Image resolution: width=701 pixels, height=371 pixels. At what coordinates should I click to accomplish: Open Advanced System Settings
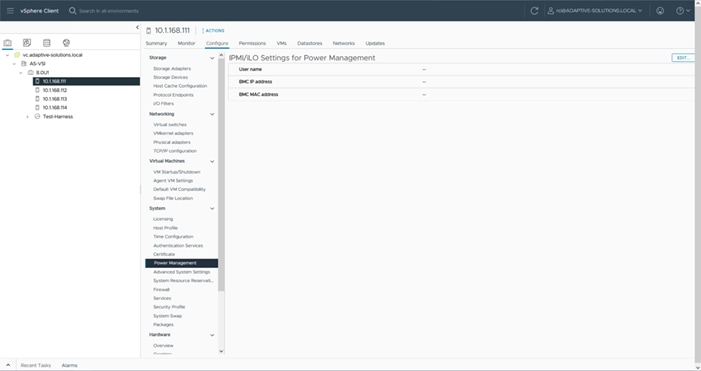coord(182,272)
